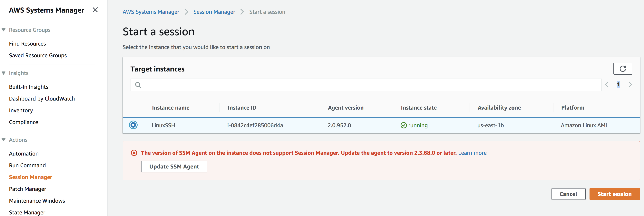Close the AWS Systems Manager sidebar
This screenshot has width=644, height=216.
coord(95,10)
